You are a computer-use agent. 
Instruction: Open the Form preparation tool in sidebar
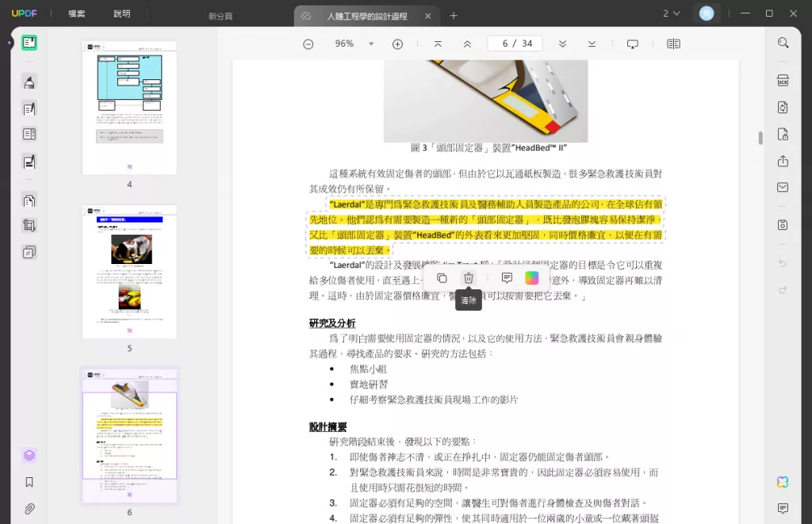click(29, 134)
